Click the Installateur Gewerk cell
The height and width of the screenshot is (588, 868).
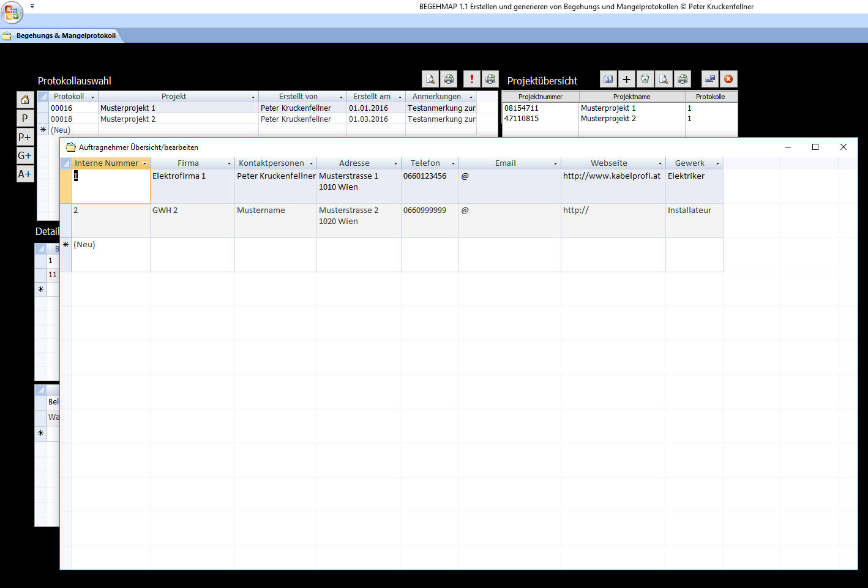[x=695, y=220]
